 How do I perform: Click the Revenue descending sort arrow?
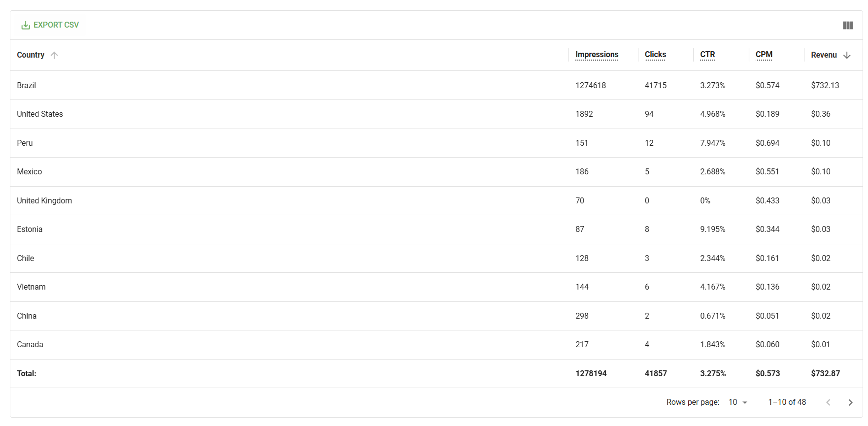(x=847, y=55)
